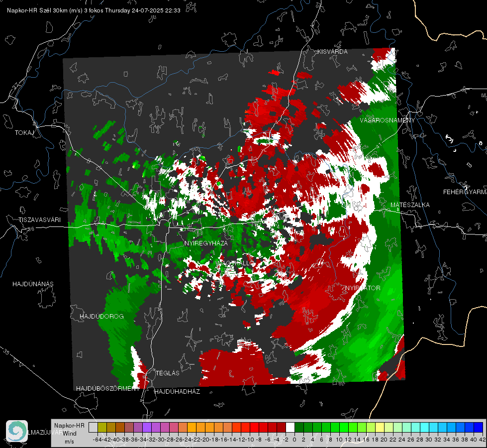Click the HAJDÚDOROG town label
487x448 pixels.
(x=101, y=316)
